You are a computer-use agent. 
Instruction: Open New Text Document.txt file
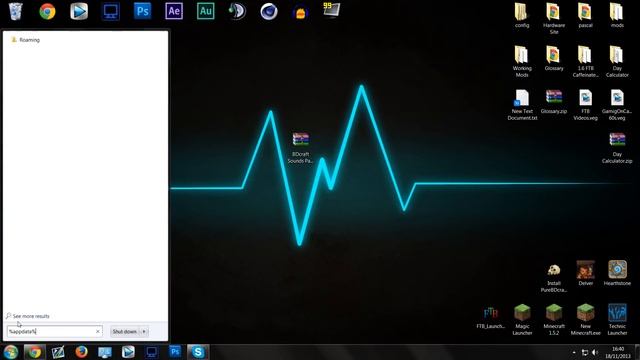click(522, 105)
